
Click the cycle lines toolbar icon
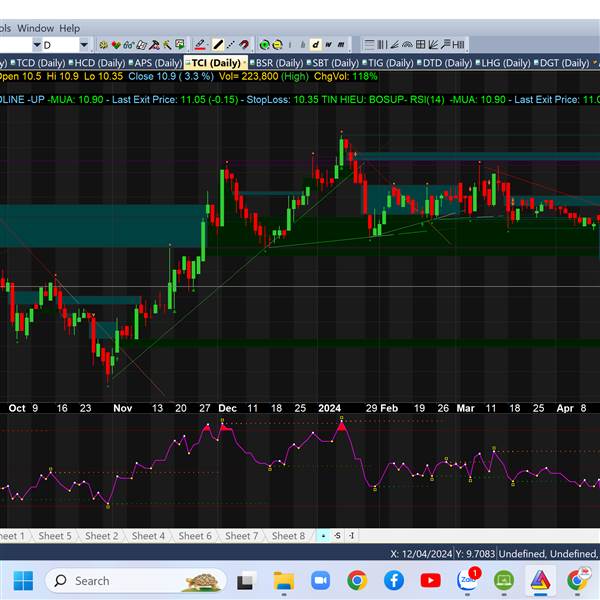pyautogui.click(x=458, y=45)
